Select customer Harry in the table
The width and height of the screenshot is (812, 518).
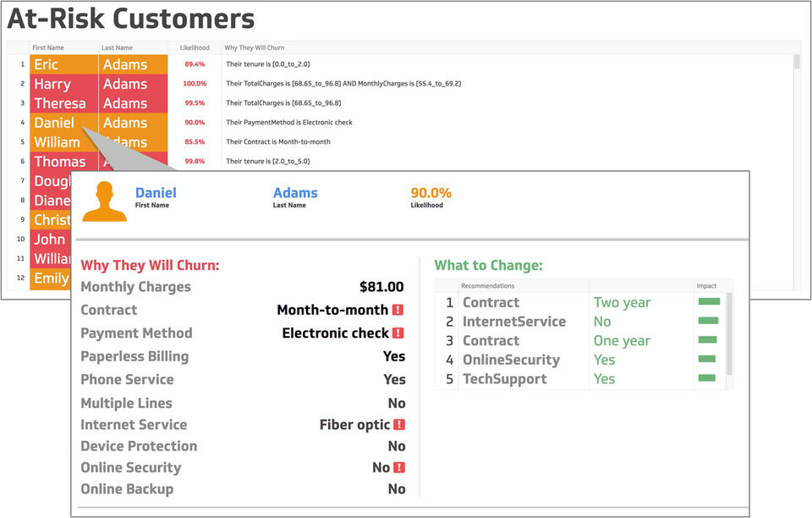click(x=63, y=84)
